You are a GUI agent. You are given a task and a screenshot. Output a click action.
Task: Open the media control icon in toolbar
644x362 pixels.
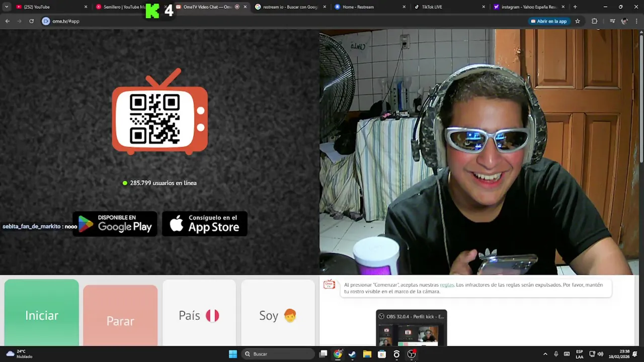[x=612, y=21]
